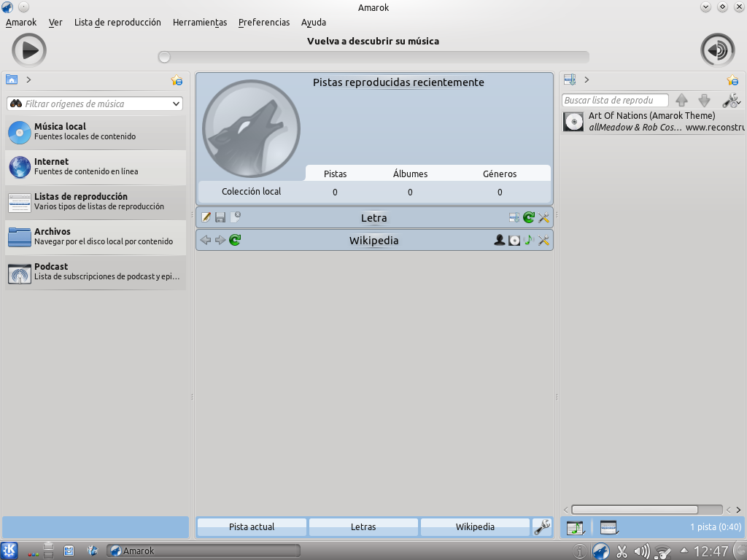Show the artist page in Wikipedia applet

499,240
